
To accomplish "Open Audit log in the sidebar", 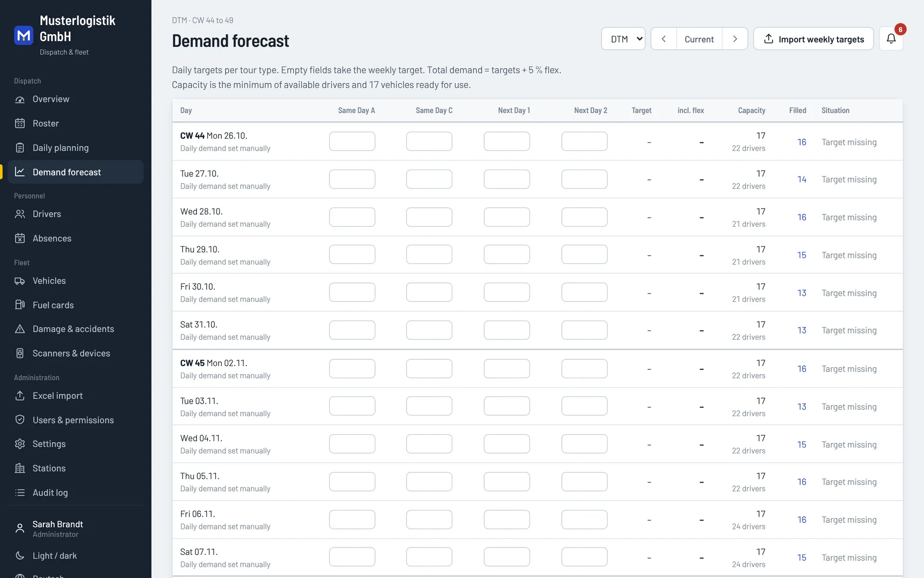I will click(x=76, y=493).
